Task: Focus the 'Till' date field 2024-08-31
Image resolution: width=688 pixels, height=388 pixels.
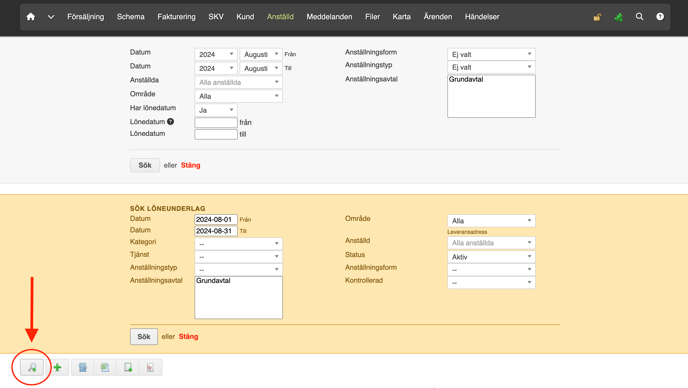Action: point(216,231)
